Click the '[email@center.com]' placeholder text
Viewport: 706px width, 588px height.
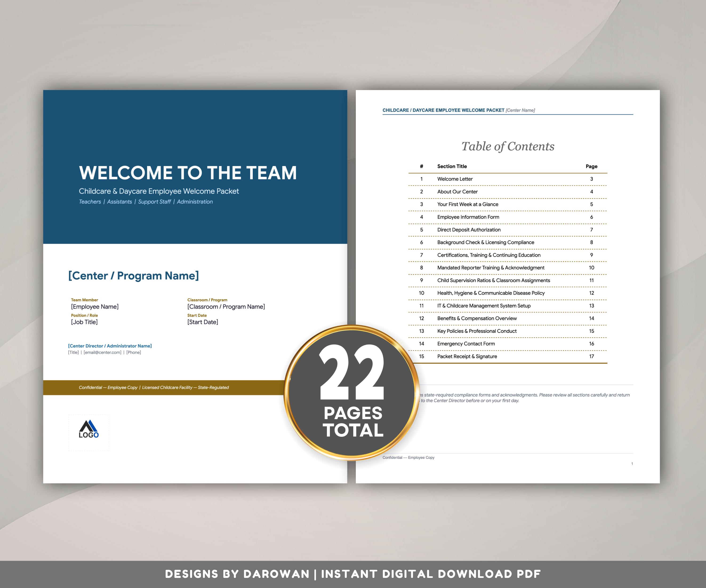103,353
